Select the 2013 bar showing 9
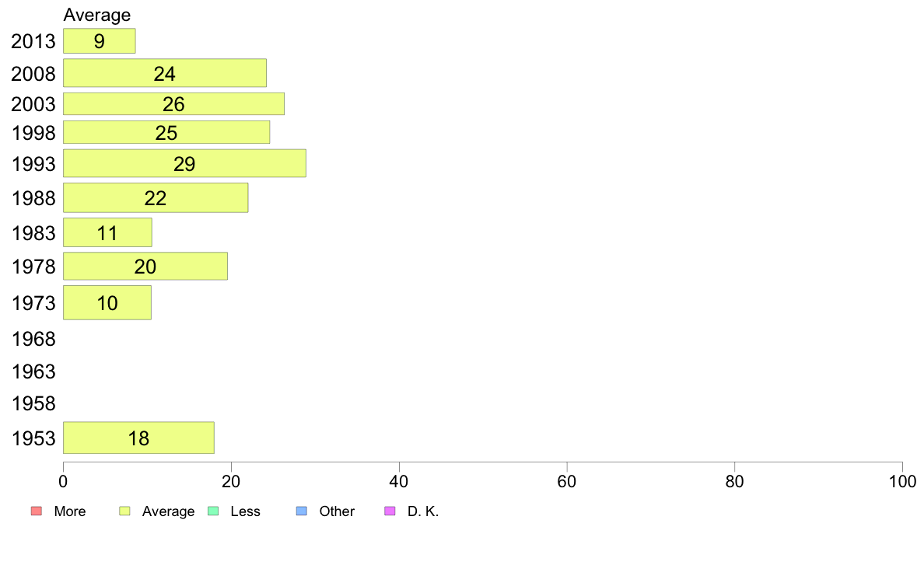This screenshot has height=572, width=924. (x=100, y=40)
